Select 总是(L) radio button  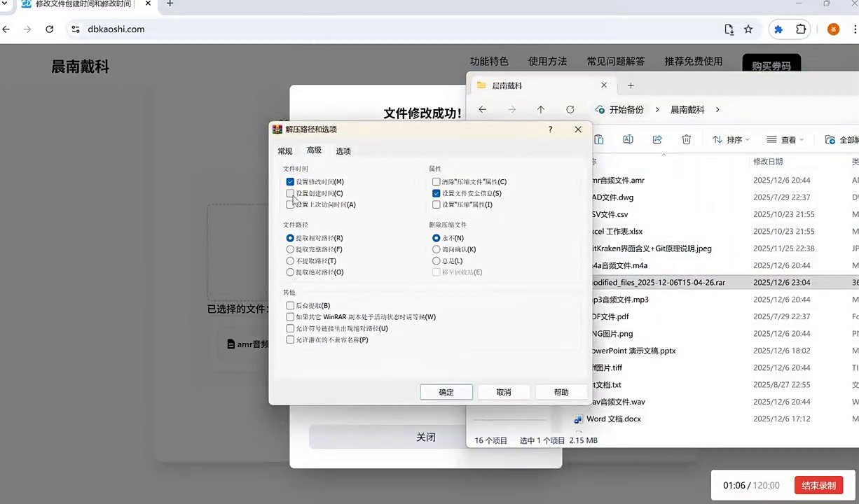(x=436, y=260)
